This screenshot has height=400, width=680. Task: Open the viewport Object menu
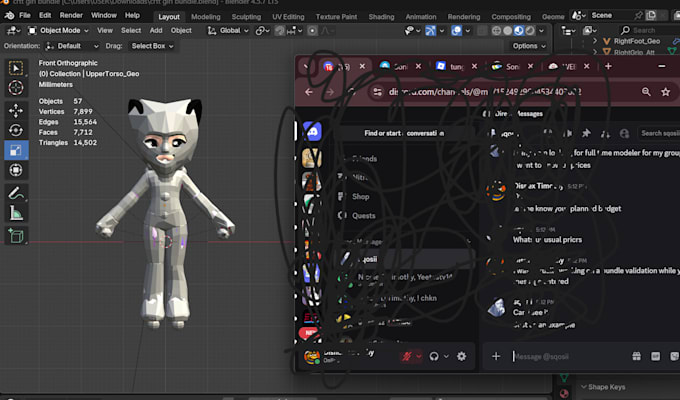pos(181,30)
